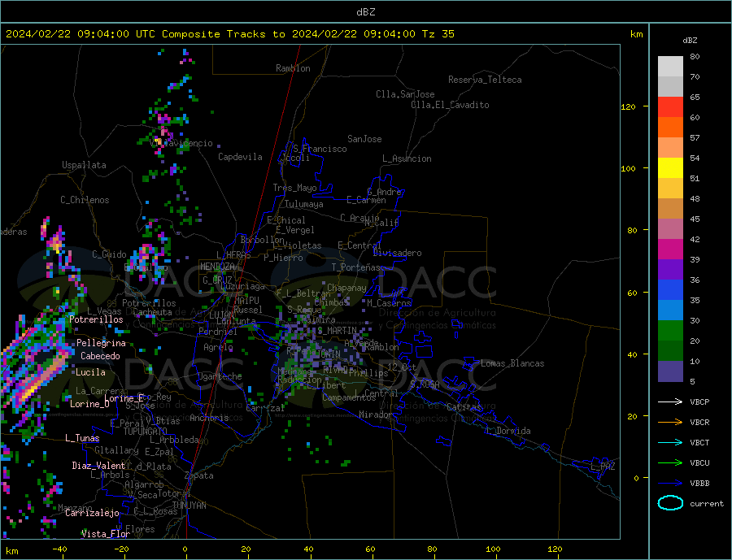The height and width of the screenshot is (560, 732).
Task: Click the C_Chilenos label
Action: (85, 200)
